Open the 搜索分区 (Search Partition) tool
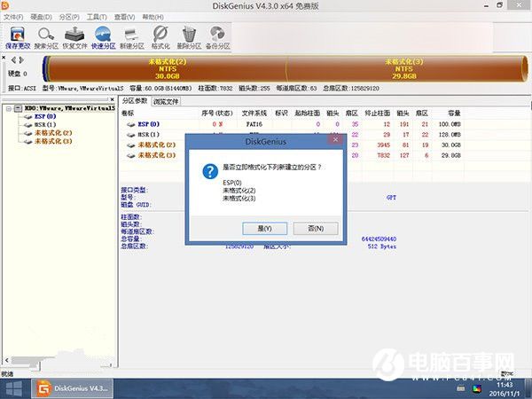Screen dimensions: 532x399 tap(46, 37)
